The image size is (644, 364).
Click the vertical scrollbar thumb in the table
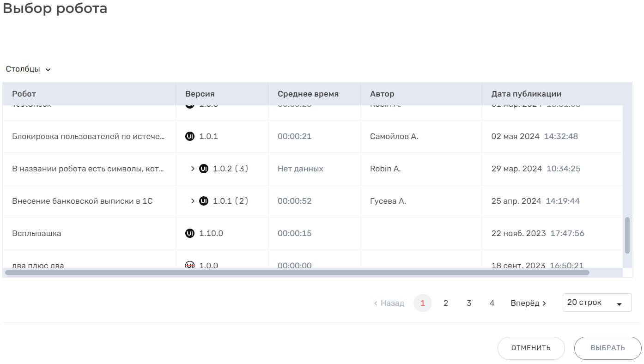(627, 236)
